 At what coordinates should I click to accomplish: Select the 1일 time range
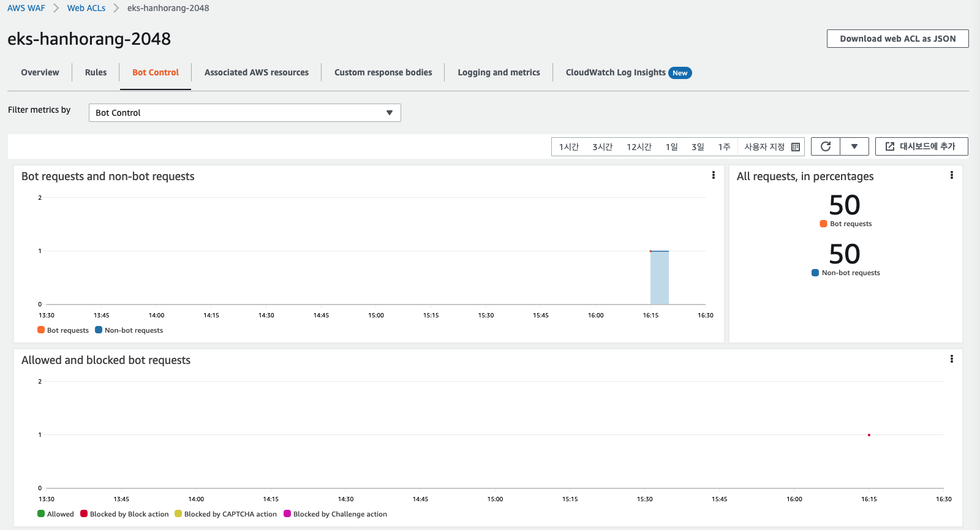672,147
